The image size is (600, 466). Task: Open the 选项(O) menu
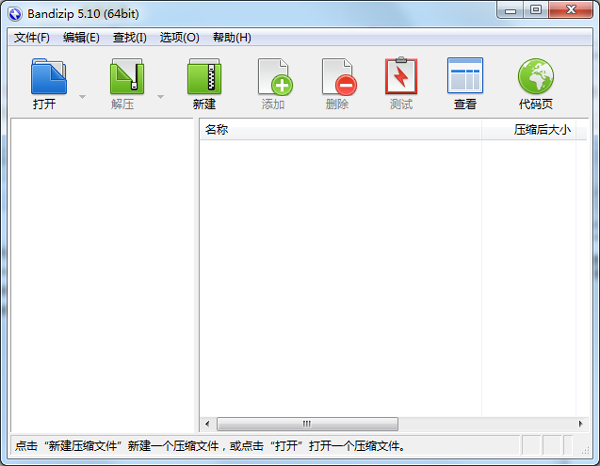[x=179, y=37]
